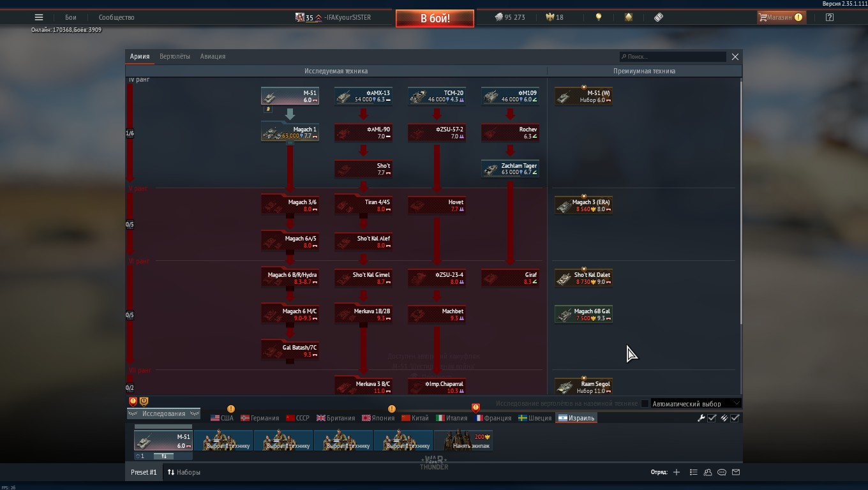Open the Автоматический выбор dropdown
The width and height of the screenshot is (868, 490).
pos(696,404)
